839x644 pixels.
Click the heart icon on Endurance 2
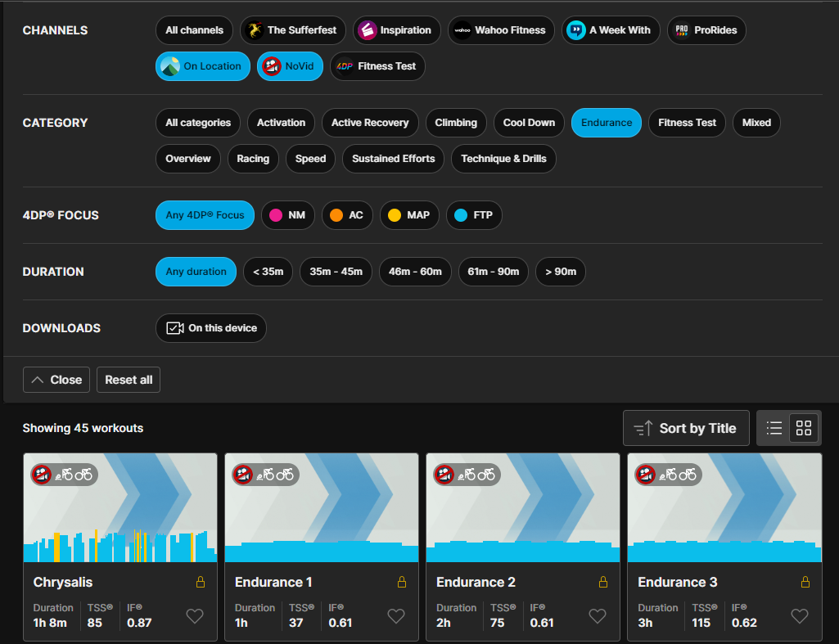click(x=598, y=616)
